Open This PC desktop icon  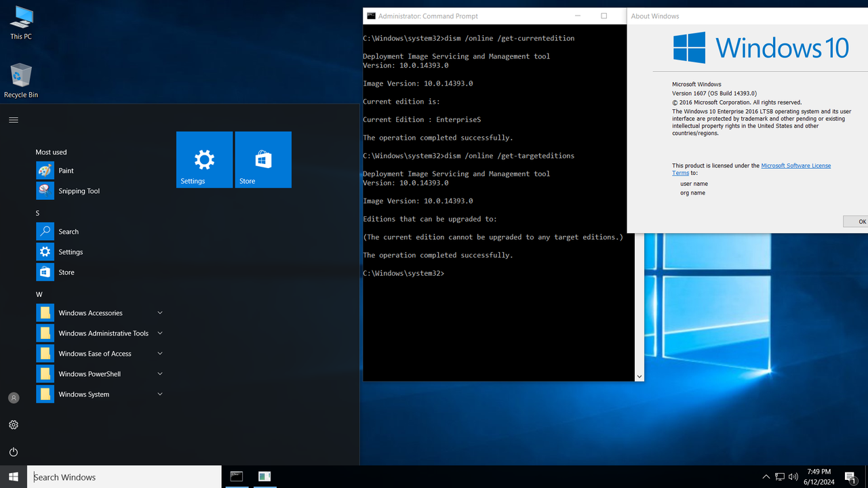pos(21,23)
